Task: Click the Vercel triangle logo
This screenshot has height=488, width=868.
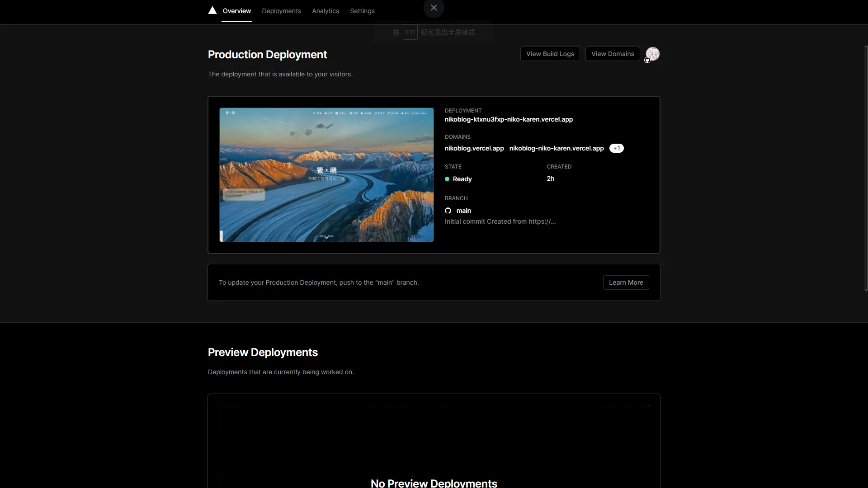Action: click(x=212, y=10)
